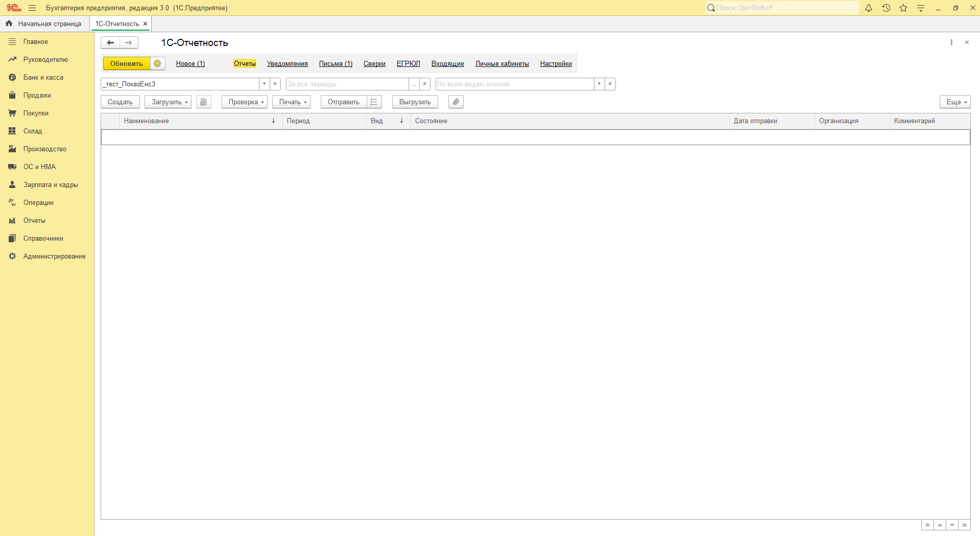Sort by the Вид column header
The width and height of the screenshot is (980, 536).
[388, 121]
